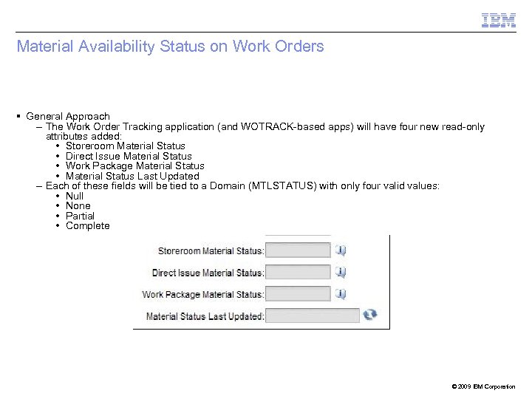Click the Work Order Tracking application sentence

(x=265, y=132)
